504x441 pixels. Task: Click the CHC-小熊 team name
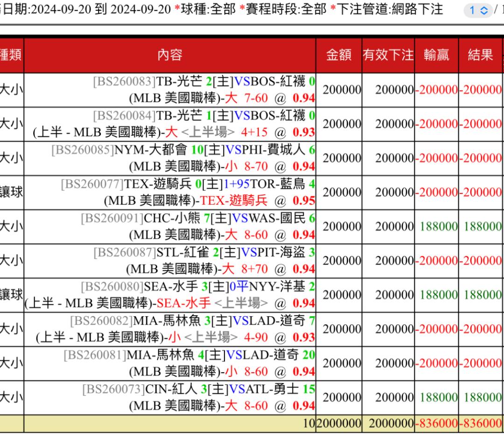tap(172, 219)
